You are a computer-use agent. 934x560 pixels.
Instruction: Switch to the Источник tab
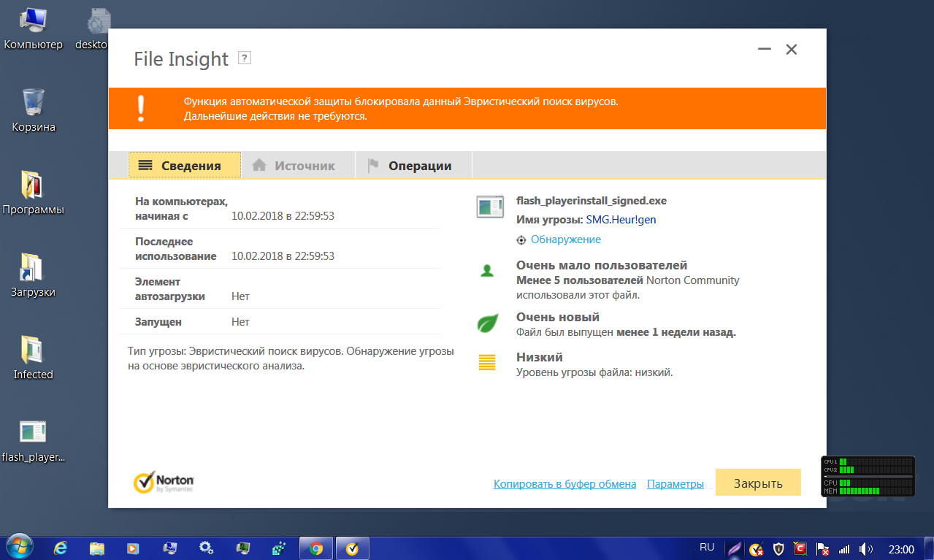pos(298,166)
